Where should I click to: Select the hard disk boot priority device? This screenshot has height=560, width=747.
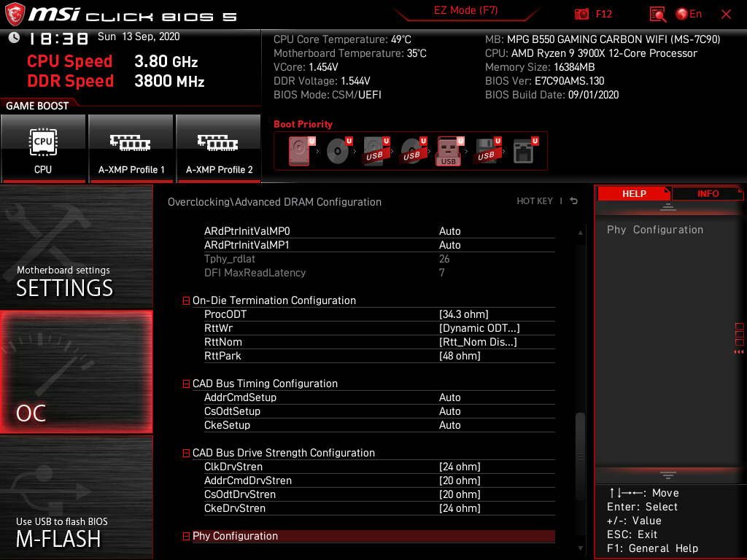tap(300, 151)
